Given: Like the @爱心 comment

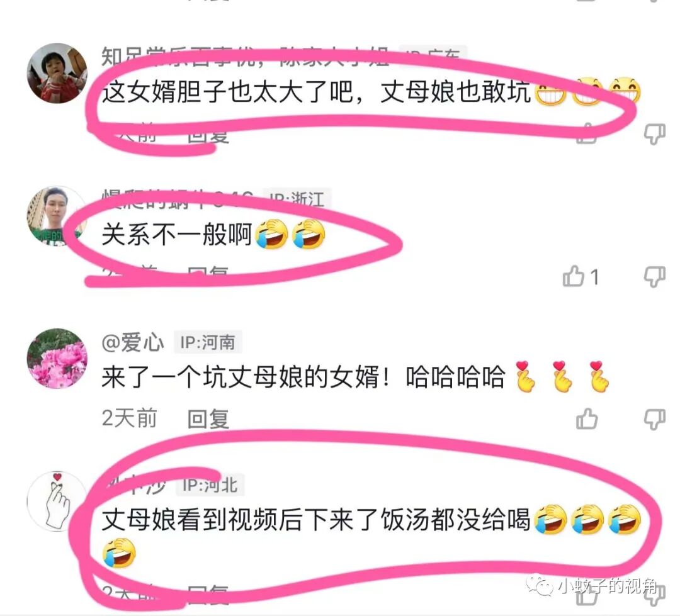Looking at the screenshot, I should point(587,419).
